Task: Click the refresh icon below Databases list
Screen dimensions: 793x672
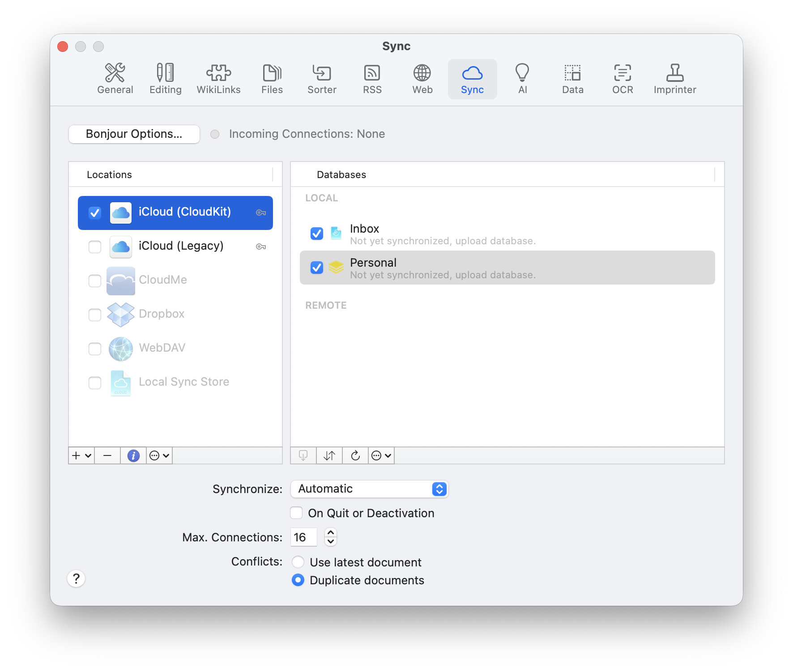Action: (x=355, y=456)
